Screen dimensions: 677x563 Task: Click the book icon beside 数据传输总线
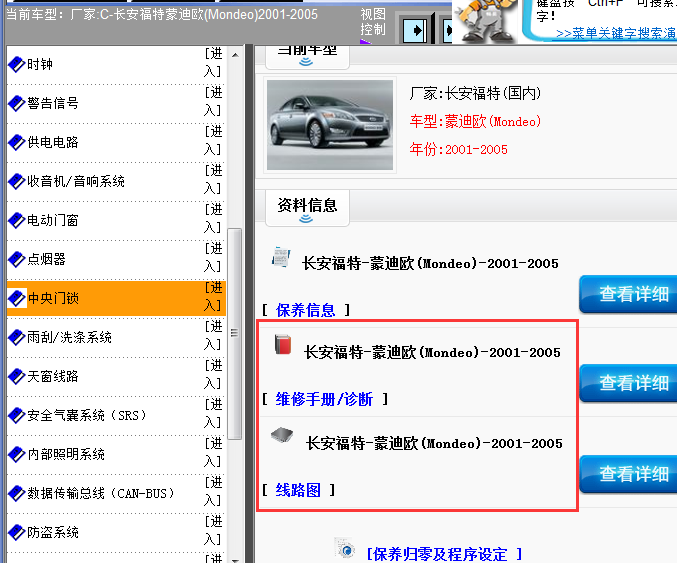pos(17,493)
